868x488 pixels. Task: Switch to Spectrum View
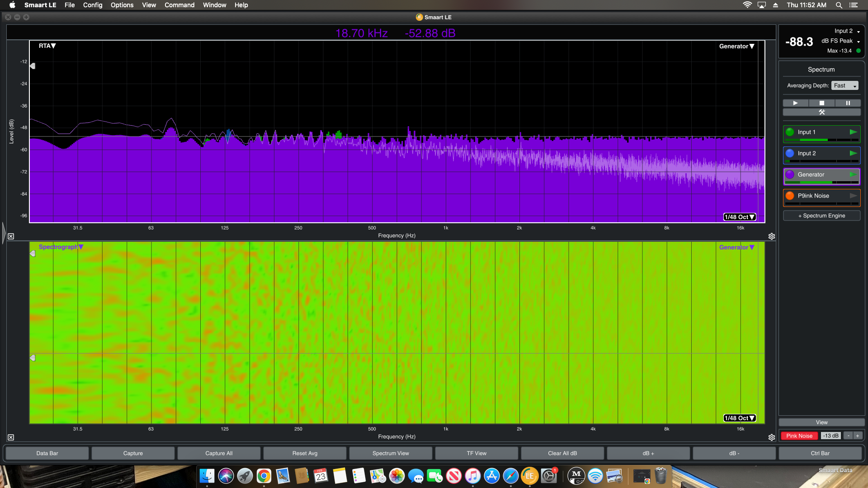(391, 453)
